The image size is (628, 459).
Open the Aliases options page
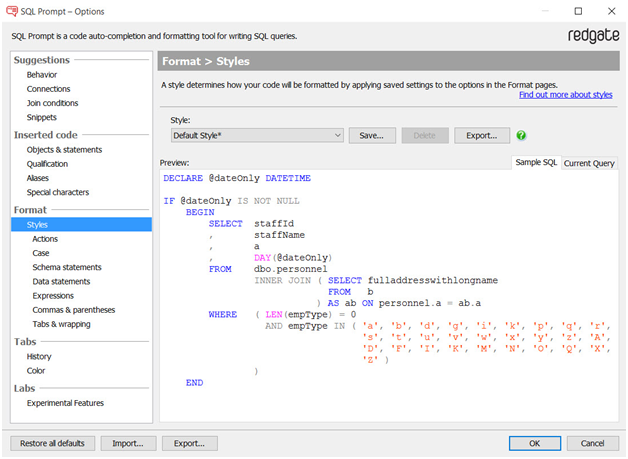point(38,178)
